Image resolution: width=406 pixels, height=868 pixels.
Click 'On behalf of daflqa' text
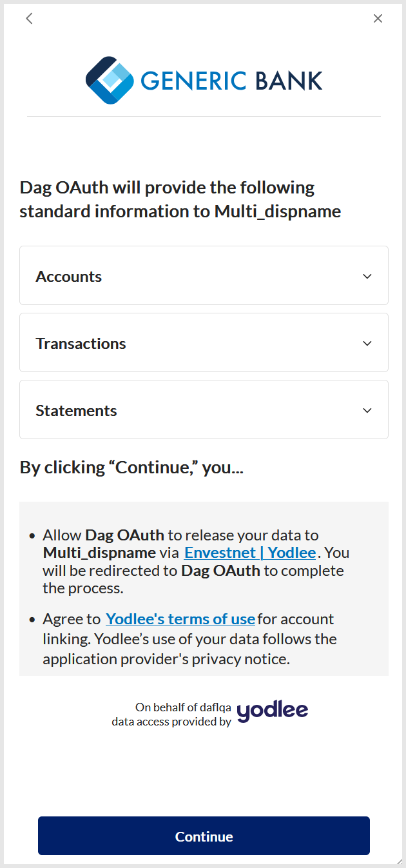[x=183, y=707]
